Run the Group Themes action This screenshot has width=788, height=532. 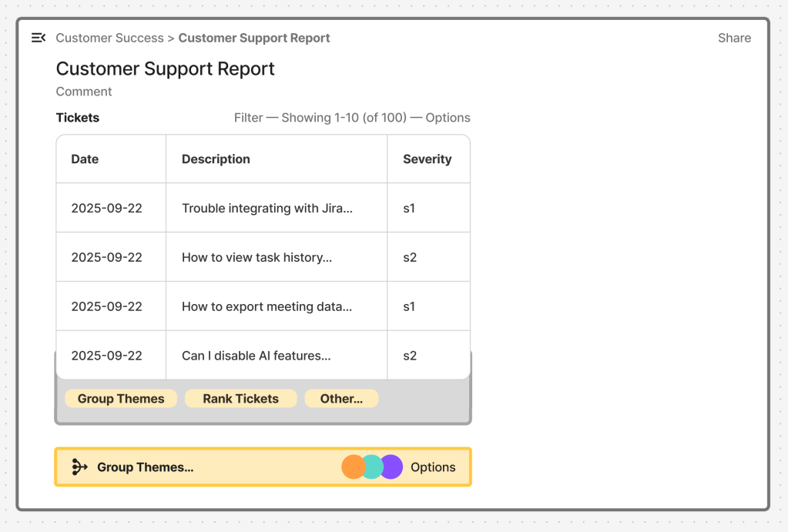click(x=120, y=398)
